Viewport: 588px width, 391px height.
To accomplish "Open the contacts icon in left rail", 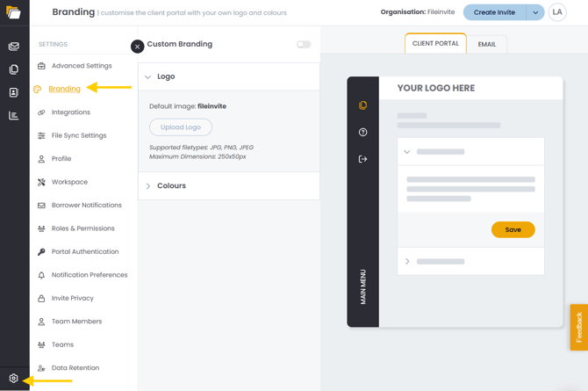I will click(14, 92).
